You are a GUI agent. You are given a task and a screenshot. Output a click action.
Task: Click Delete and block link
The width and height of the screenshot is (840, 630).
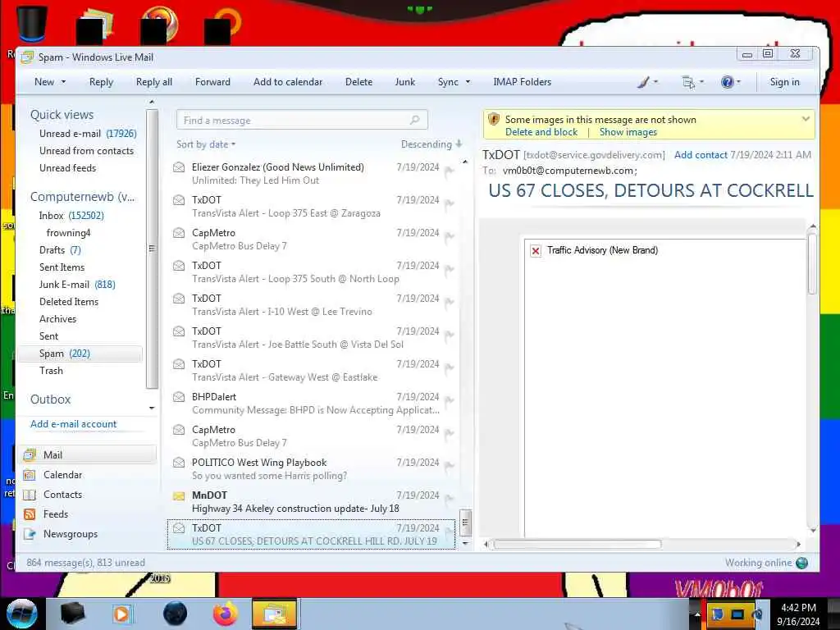point(541,132)
